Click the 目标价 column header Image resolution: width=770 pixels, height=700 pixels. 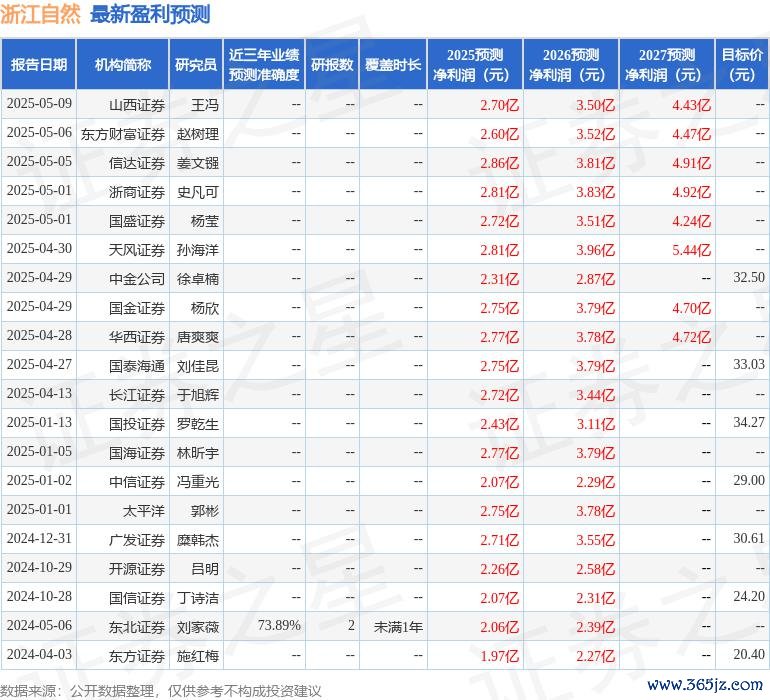742,65
